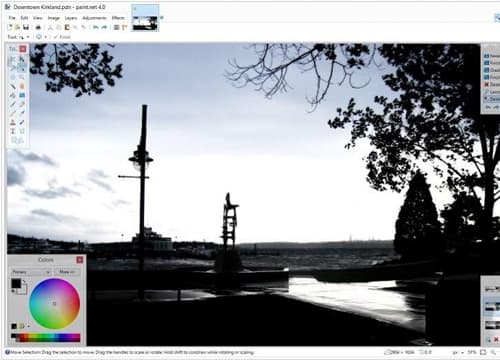The height and width of the screenshot is (360, 500).
Task: Select the Recolor tool
Action: click(x=22, y=122)
